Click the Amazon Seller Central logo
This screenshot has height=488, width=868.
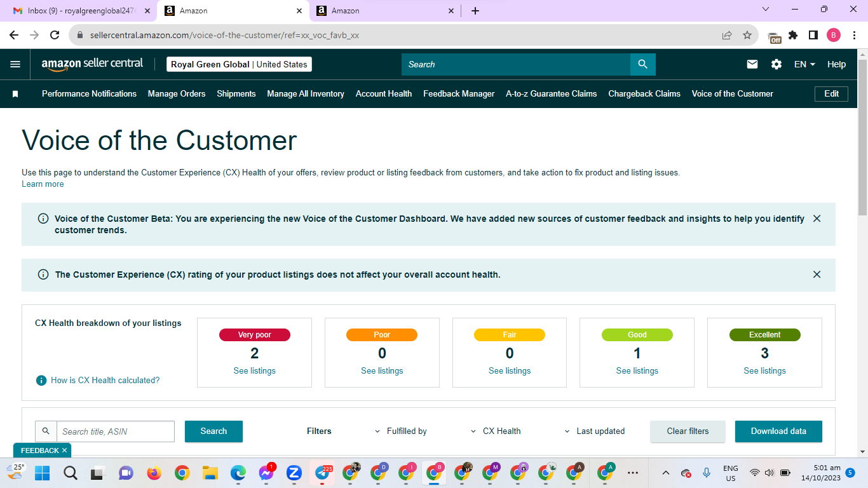point(92,64)
